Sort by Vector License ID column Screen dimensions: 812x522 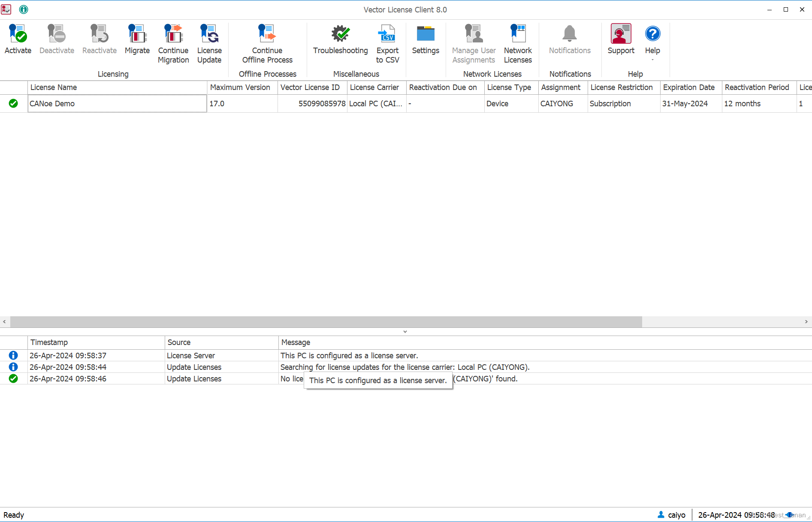tap(312, 87)
